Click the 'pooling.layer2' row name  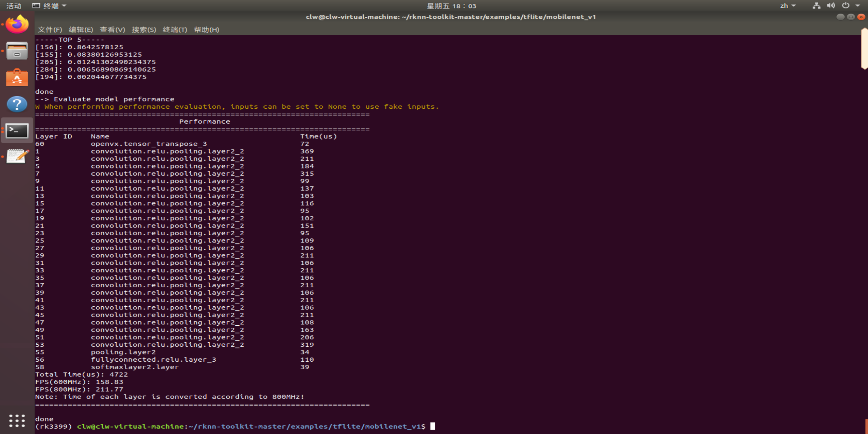123,352
